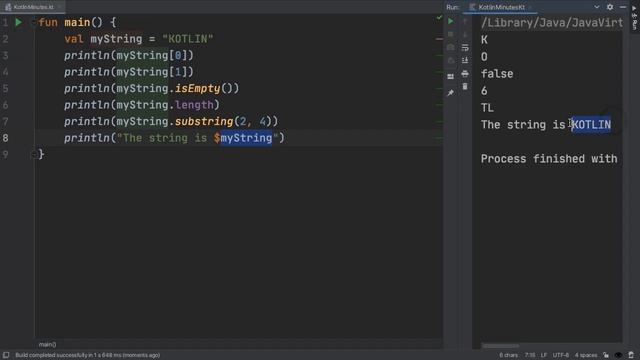Pin the Run tab with pin icon
The height and width of the screenshot is (360, 640).
coord(451,93)
